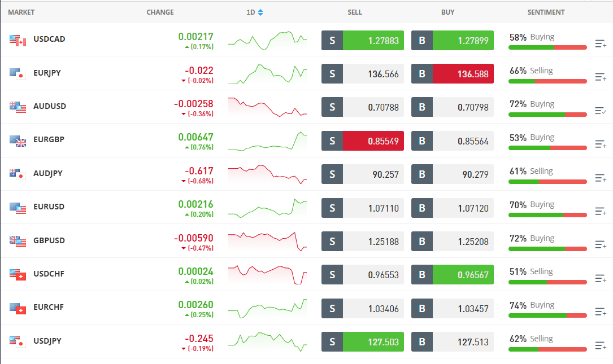This screenshot has height=364, width=613.
Task: Click the USDJPY add-to-list icon
Action: coord(601,345)
